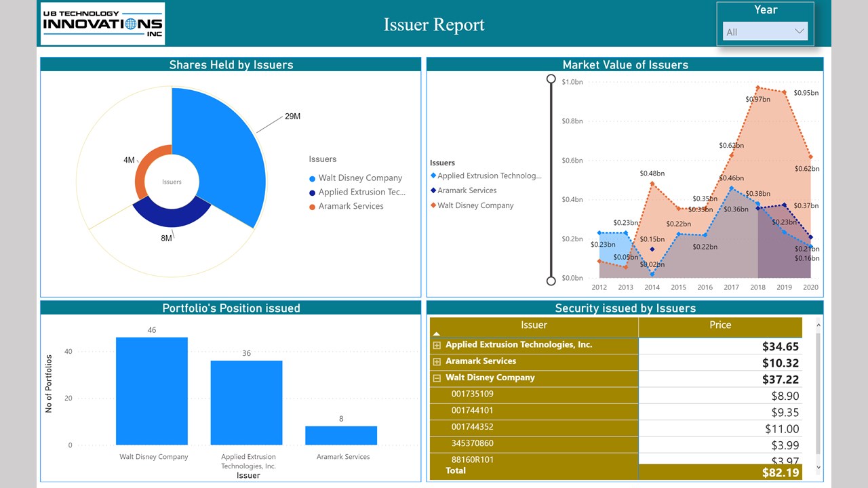This screenshot has height=488, width=868.
Task: Click the 2020 x-axis label
Action: pyautogui.click(x=810, y=287)
